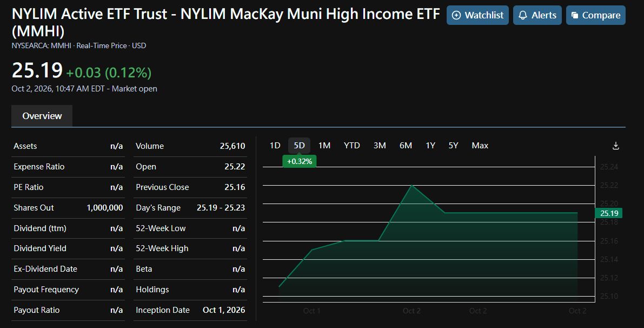644x328 pixels.
Task: Open the Overview tab
Action: pos(42,116)
